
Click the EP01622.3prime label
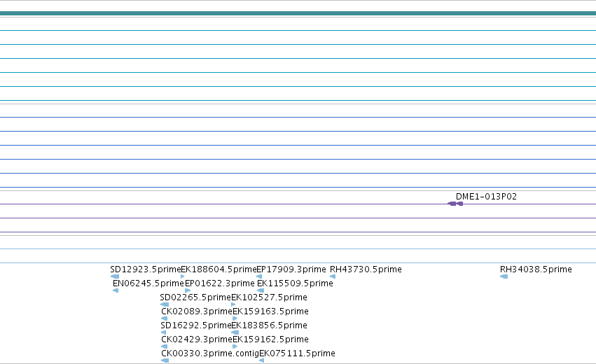220,283
